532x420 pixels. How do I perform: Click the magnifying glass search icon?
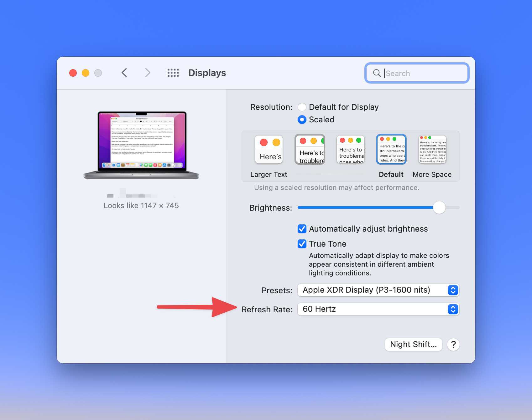(377, 73)
